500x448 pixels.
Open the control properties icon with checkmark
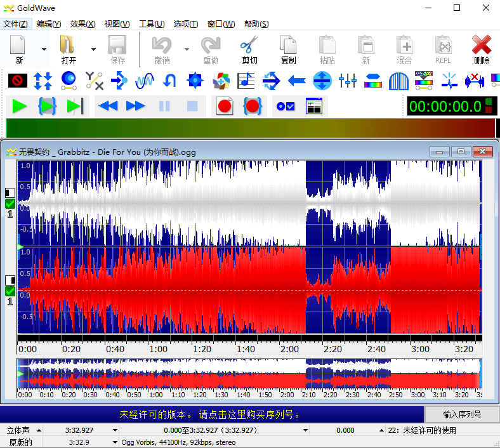(286, 106)
